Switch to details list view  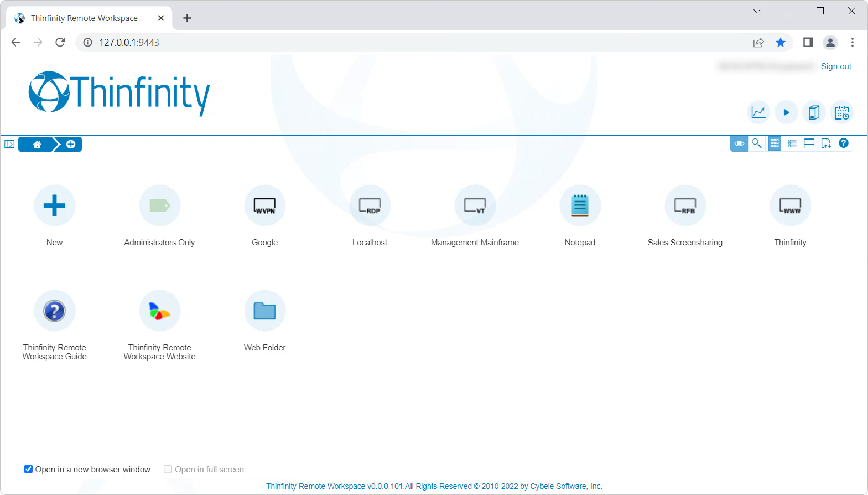792,143
